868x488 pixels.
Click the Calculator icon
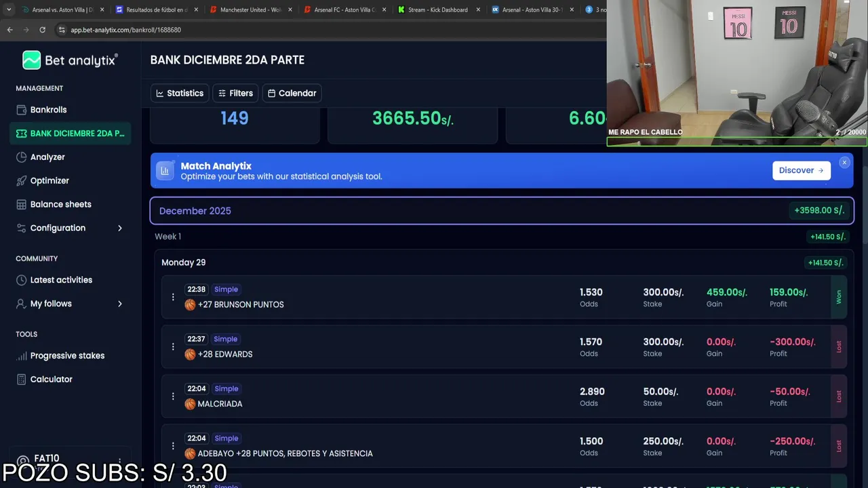[x=21, y=380]
